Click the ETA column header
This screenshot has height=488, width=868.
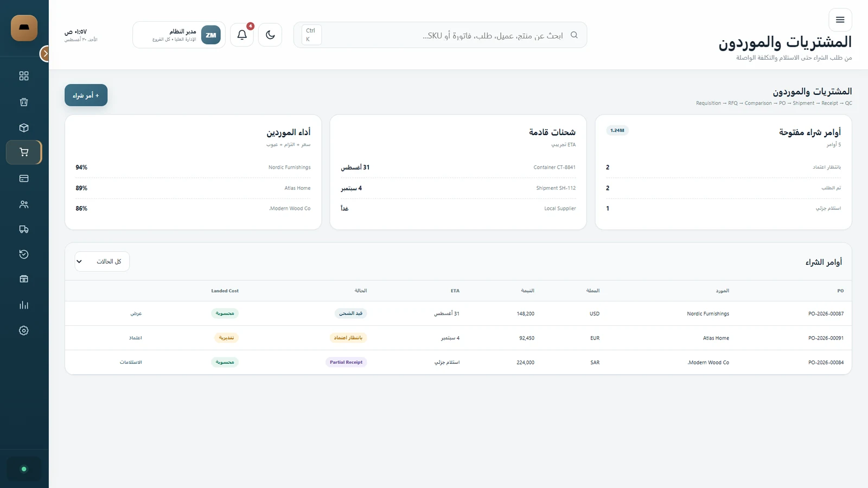point(455,291)
